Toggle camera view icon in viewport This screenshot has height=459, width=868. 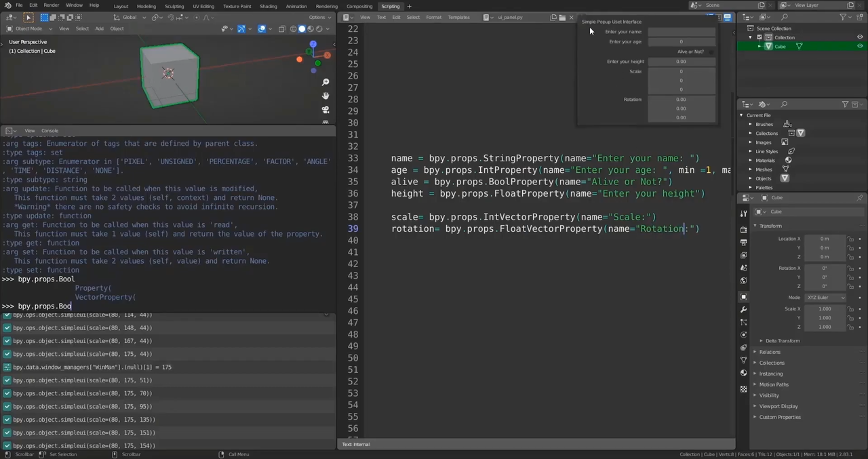(325, 109)
